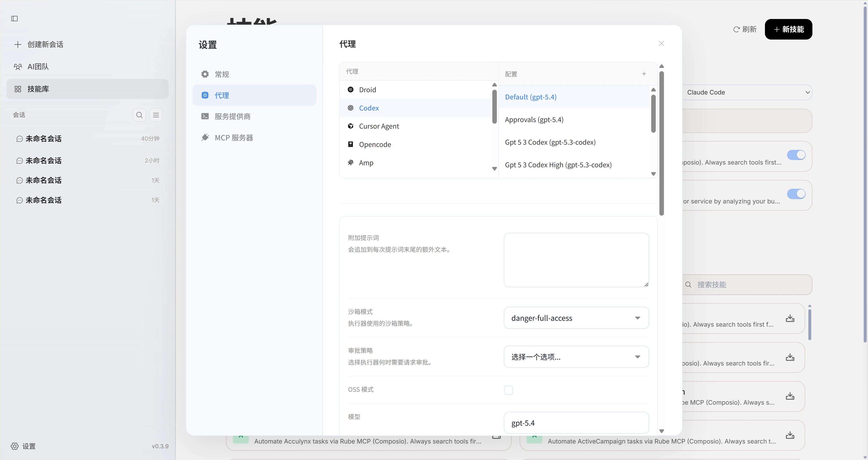
Task: Open the MCP 服务器 settings tab
Action: [x=234, y=138]
